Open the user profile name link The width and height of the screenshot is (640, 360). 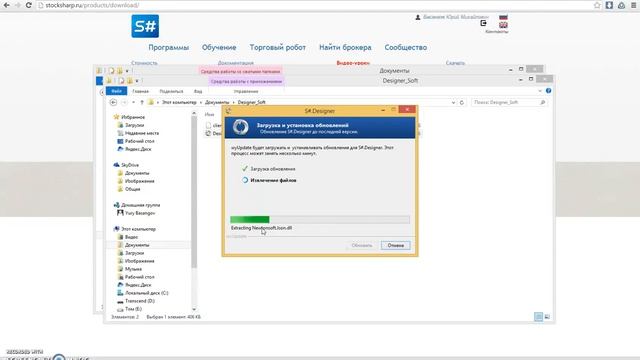(x=456, y=17)
